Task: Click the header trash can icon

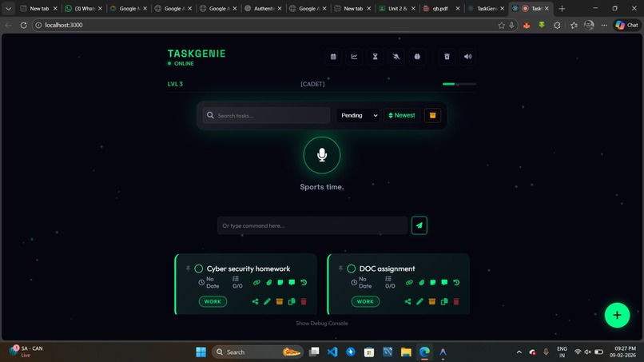Action: click(447, 57)
